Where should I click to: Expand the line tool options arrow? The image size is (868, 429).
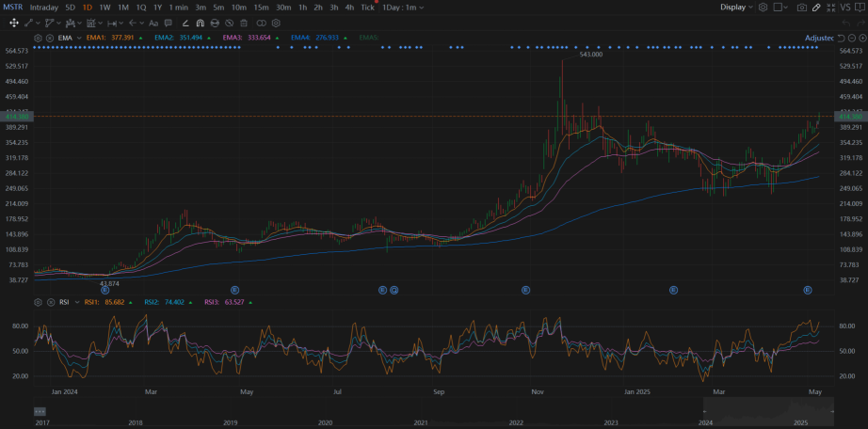click(39, 24)
